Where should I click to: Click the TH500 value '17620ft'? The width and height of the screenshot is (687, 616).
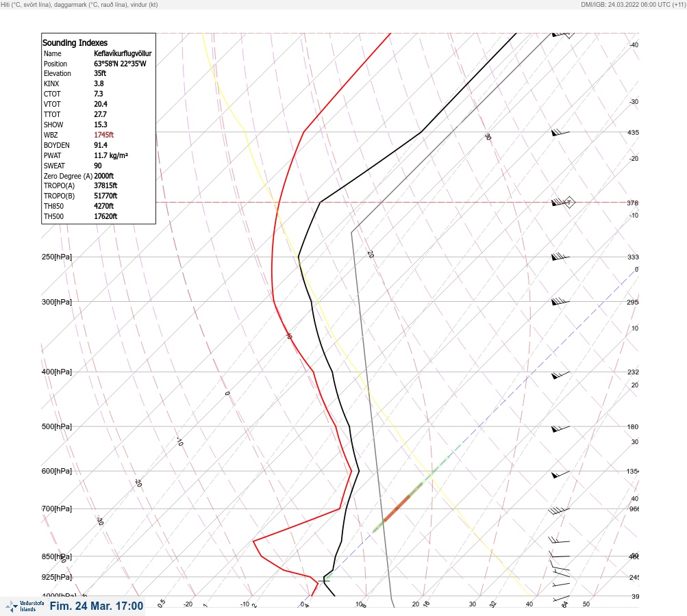(x=105, y=216)
